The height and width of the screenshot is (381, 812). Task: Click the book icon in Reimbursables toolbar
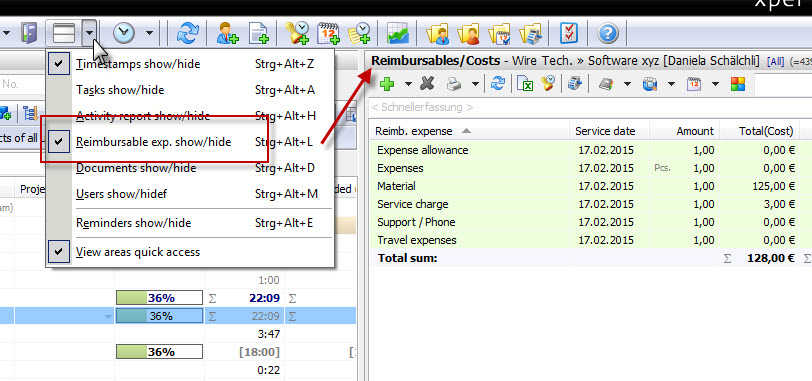[606, 84]
